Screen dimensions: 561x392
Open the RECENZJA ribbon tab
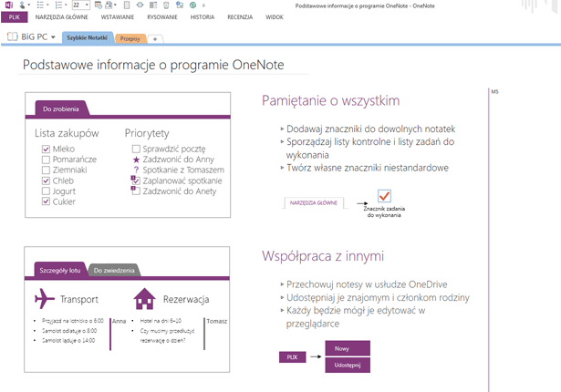[x=240, y=17]
